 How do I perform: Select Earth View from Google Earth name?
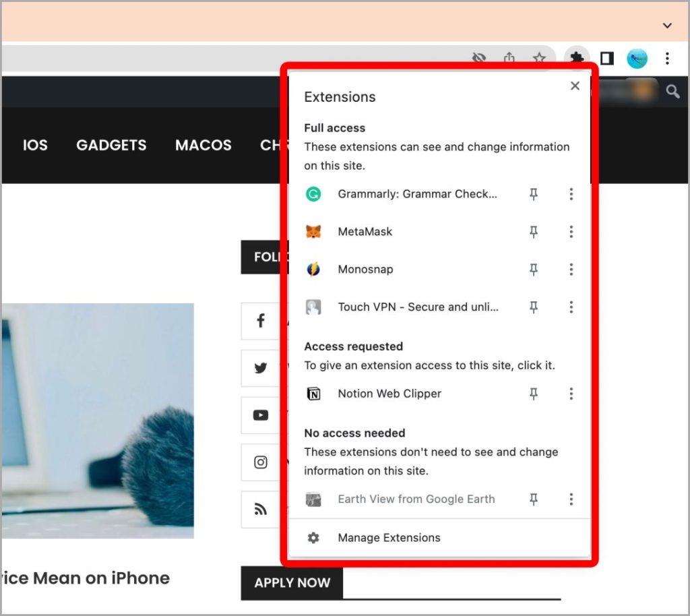coord(416,499)
